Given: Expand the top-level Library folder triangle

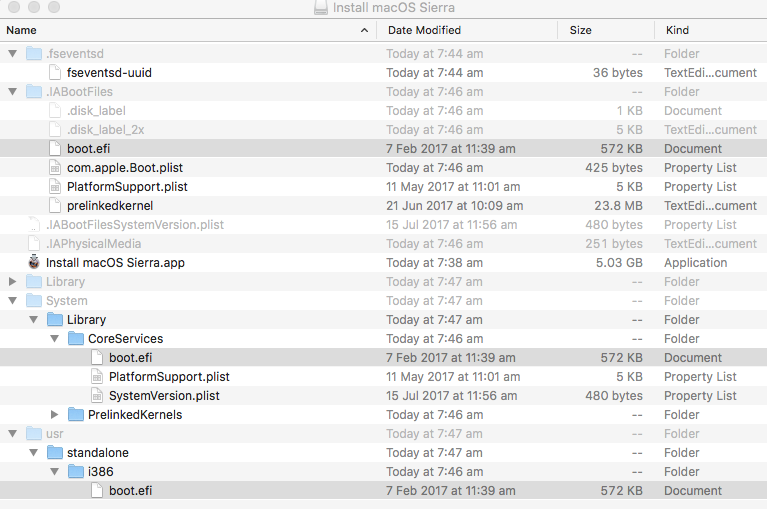Looking at the screenshot, I should coord(13,282).
